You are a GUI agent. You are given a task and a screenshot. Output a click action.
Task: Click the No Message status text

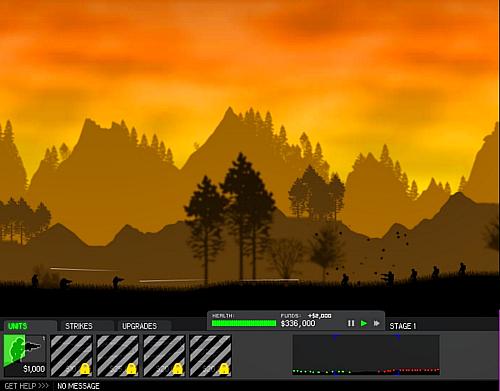pos(78,386)
